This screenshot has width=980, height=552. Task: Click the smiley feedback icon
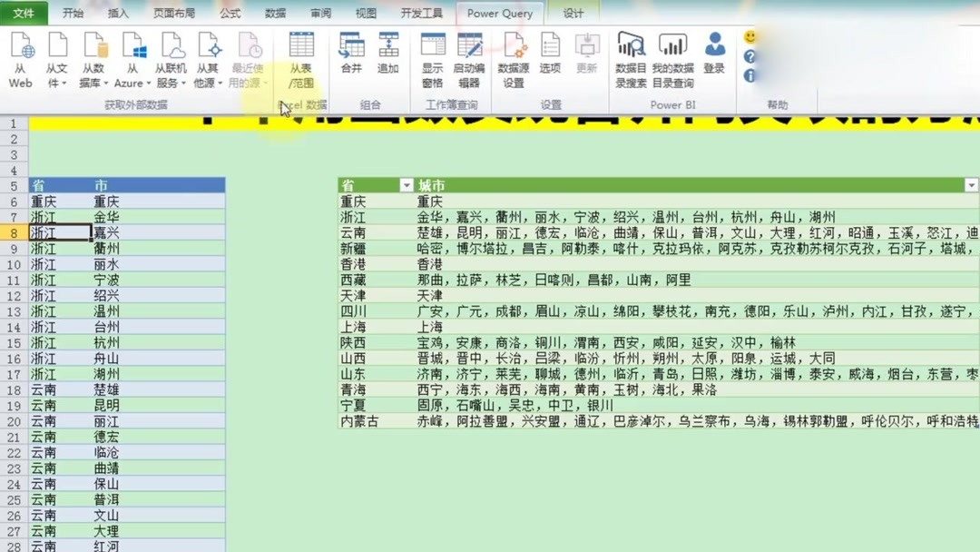click(749, 38)
